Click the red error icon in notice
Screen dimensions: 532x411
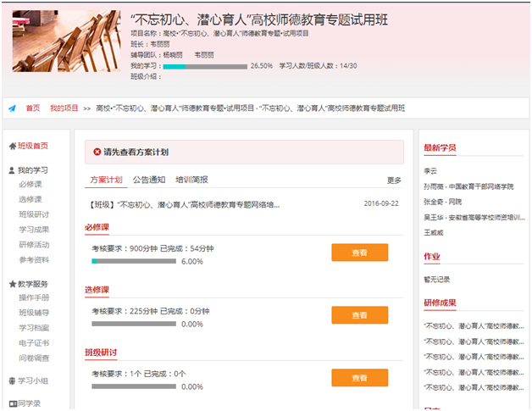pyautogui.click(x=97, y=153)
